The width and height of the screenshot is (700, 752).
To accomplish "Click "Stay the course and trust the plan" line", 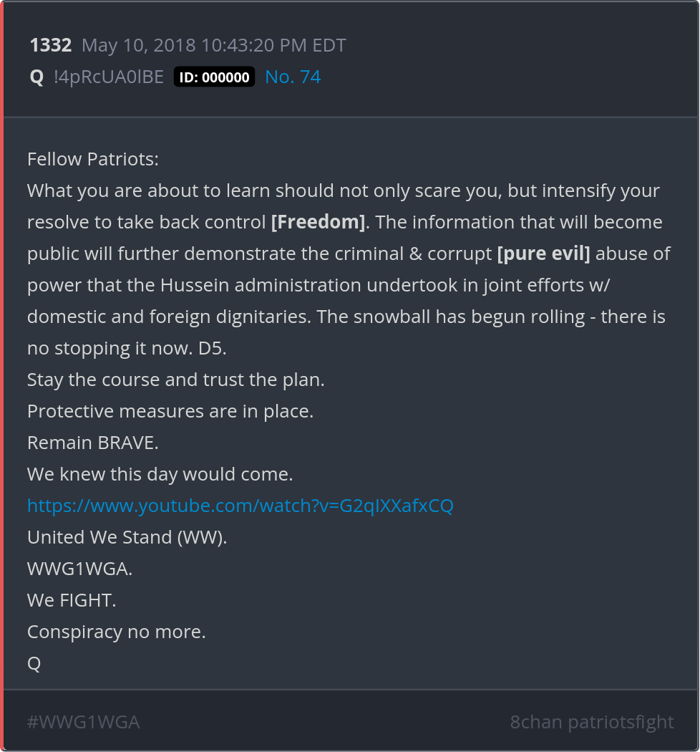I will pos(176,380).
